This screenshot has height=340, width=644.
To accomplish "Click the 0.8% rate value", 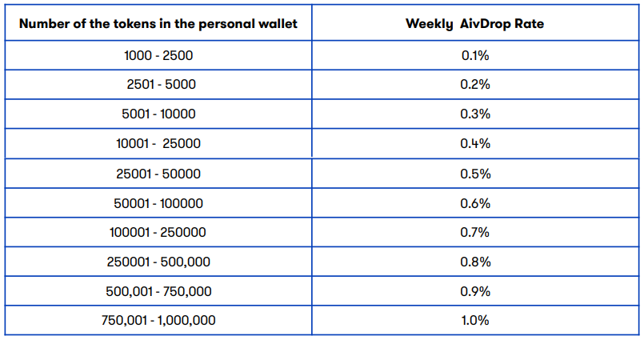I will coord(475,262).
